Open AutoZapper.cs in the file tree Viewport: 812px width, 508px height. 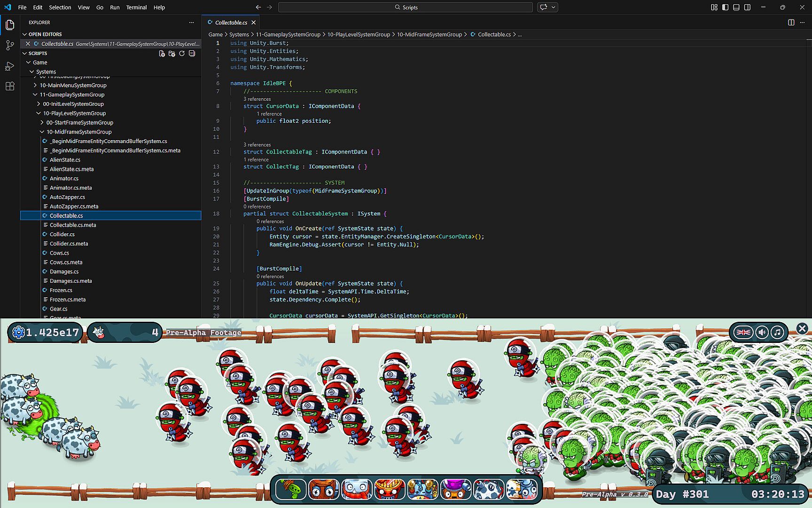pyautogui.click(x=67, y=197)
